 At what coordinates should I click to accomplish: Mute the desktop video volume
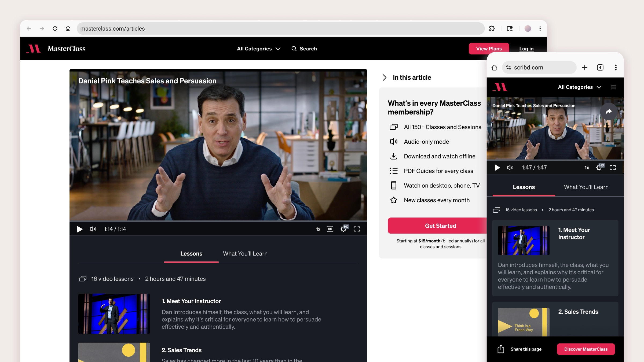(x=93, y=229)
